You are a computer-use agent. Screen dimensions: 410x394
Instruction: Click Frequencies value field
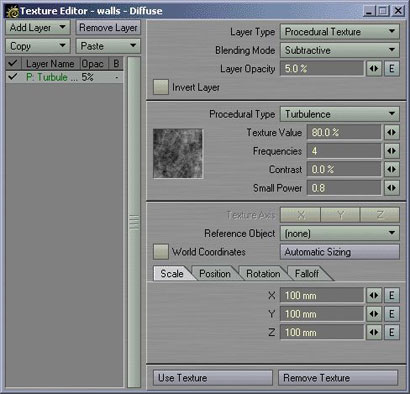click(344, 151)
